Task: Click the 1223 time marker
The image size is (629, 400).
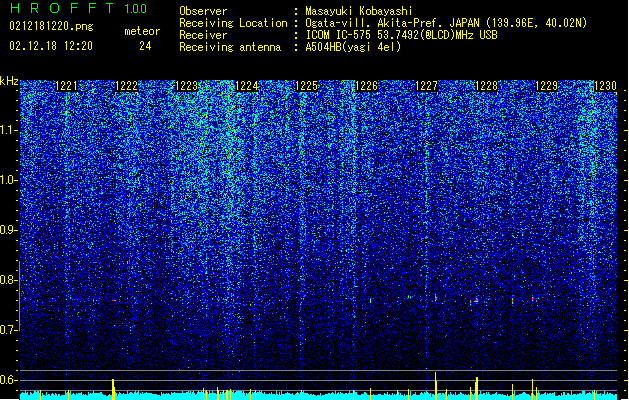Action: tap(186, 86)
